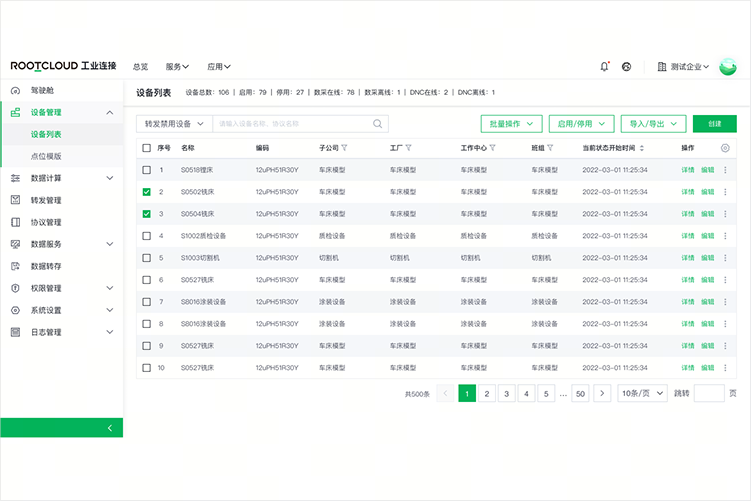This screenshot has height=501, width=751.
Task: Open more actions for row 1
Action: coord(725,170)
